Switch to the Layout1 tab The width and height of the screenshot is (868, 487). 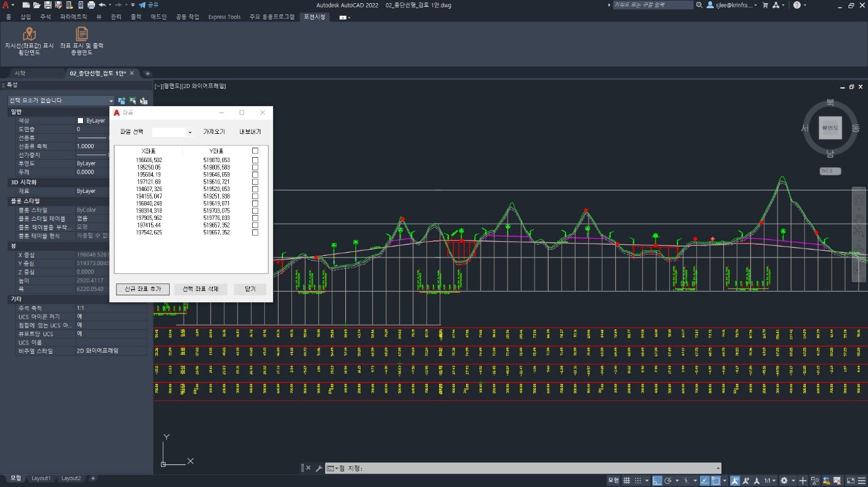coord(41,478)
